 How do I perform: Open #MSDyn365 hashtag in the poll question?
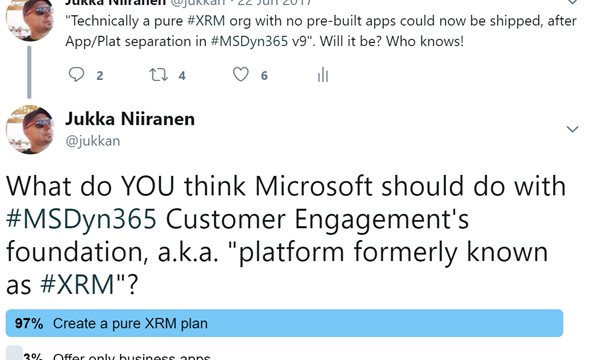pyautogui.click(x=81, y=220)
